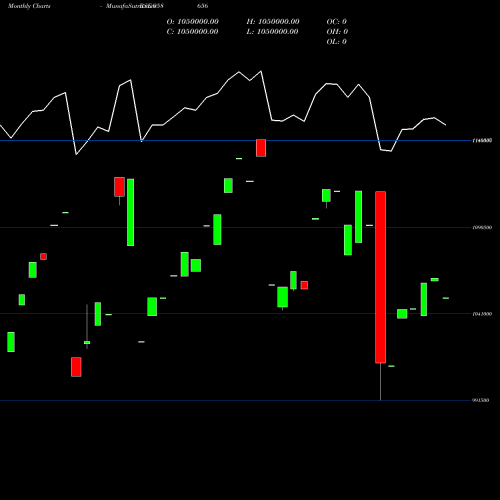
Task: Click the "656" text in header
Action: coord(203,6)
